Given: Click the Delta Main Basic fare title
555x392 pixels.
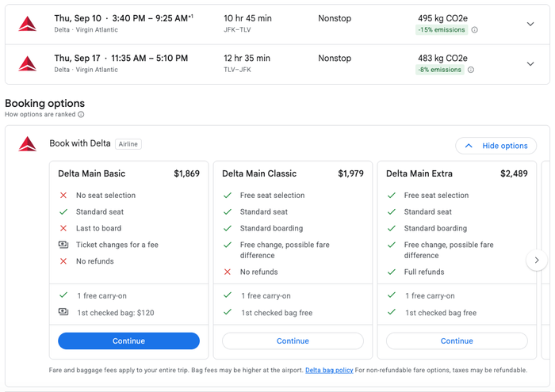Looking at the screenshot, I should coord(92,173).
